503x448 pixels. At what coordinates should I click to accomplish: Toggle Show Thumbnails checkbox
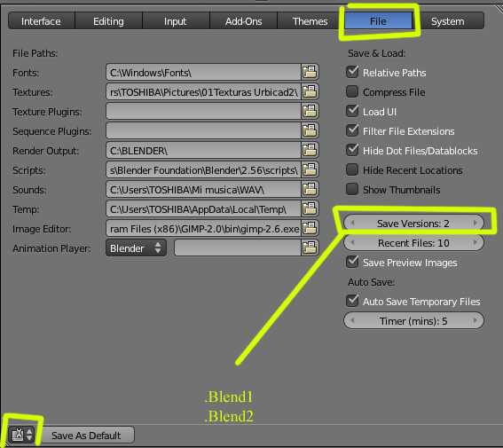352,189
